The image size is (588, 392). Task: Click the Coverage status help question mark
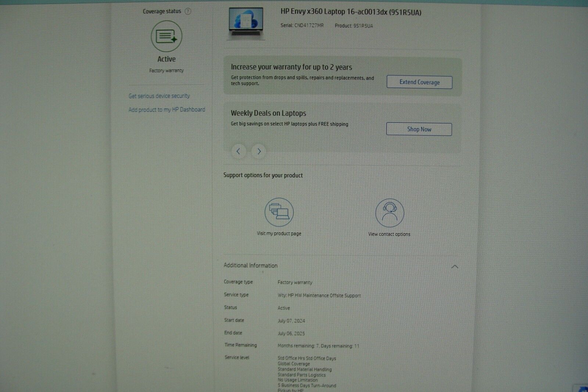coord(188,11)
